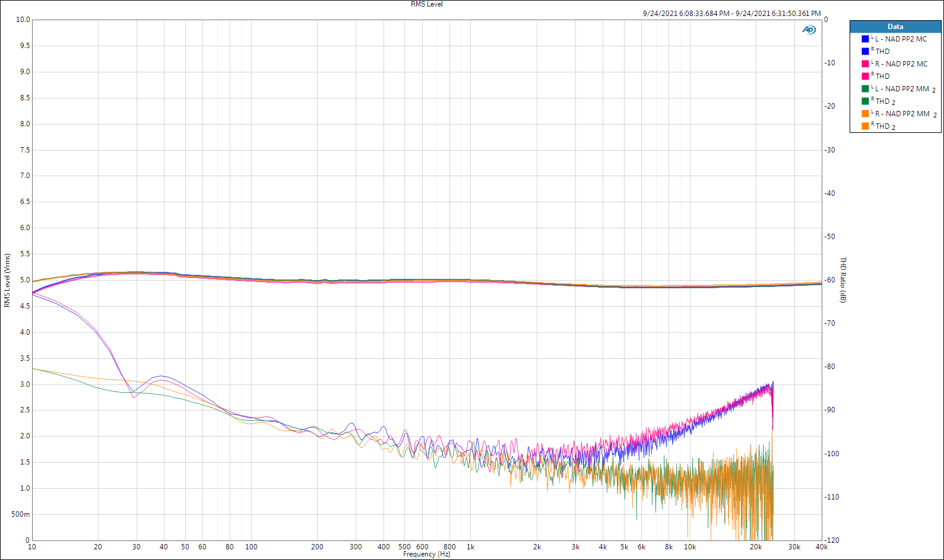944x560 pixels.
Task: Click the green THD 2 swatch
Action: (x=865, y=101)
